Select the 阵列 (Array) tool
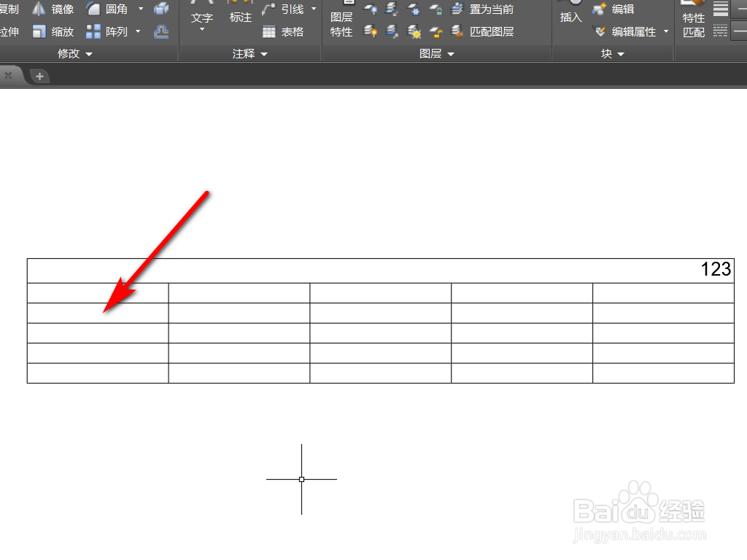Screen dimensions: 747x560 pyautogui.click(x=108, y=32)
